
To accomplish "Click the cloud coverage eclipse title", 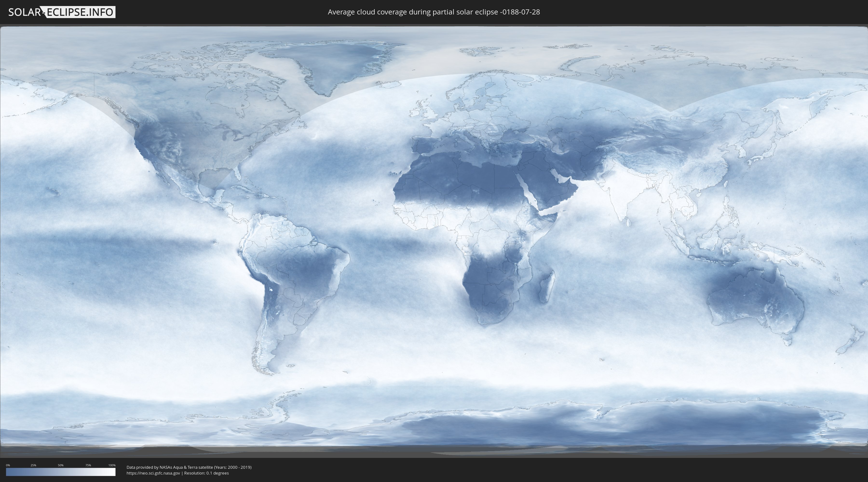I will click(434, 12).
